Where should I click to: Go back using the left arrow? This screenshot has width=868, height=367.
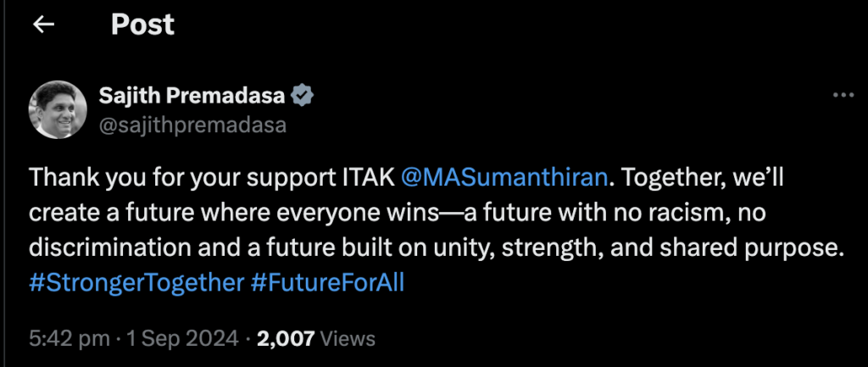point(43,25)
